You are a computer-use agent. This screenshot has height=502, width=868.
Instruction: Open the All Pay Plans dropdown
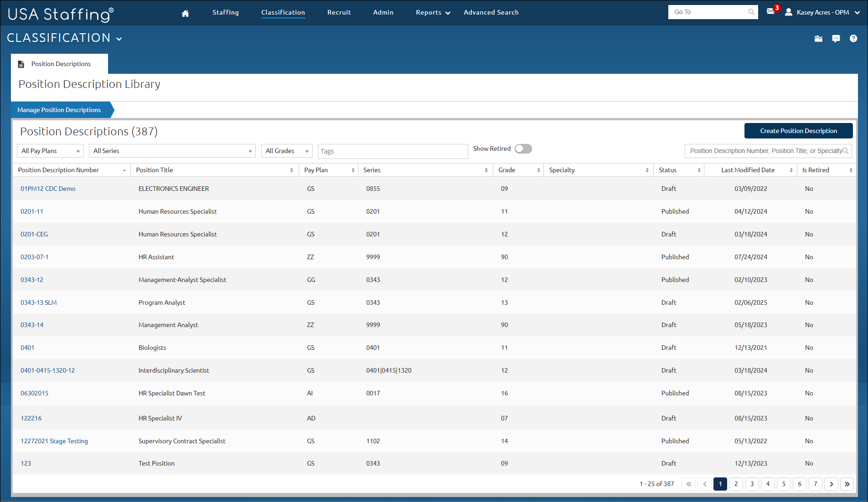click(50, 150)
